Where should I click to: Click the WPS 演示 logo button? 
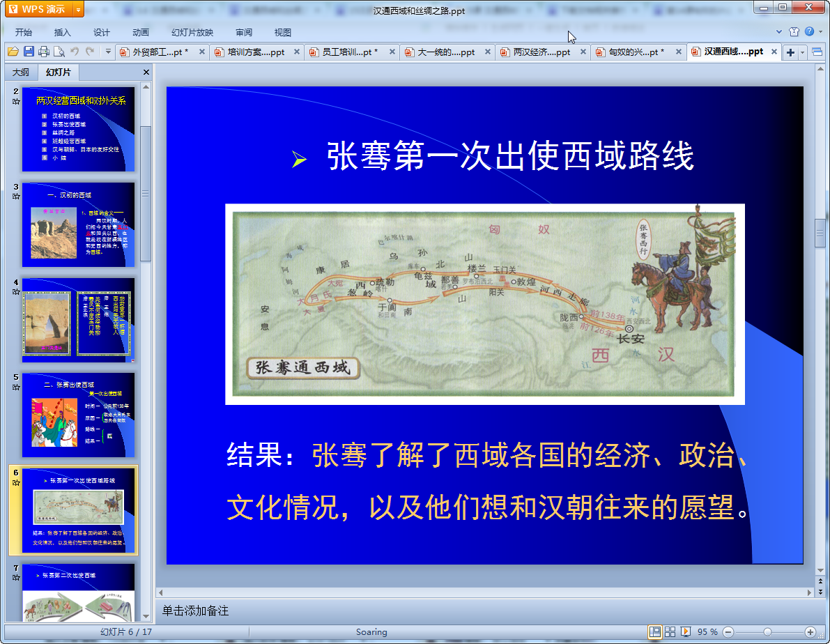(x=38, y=10)
